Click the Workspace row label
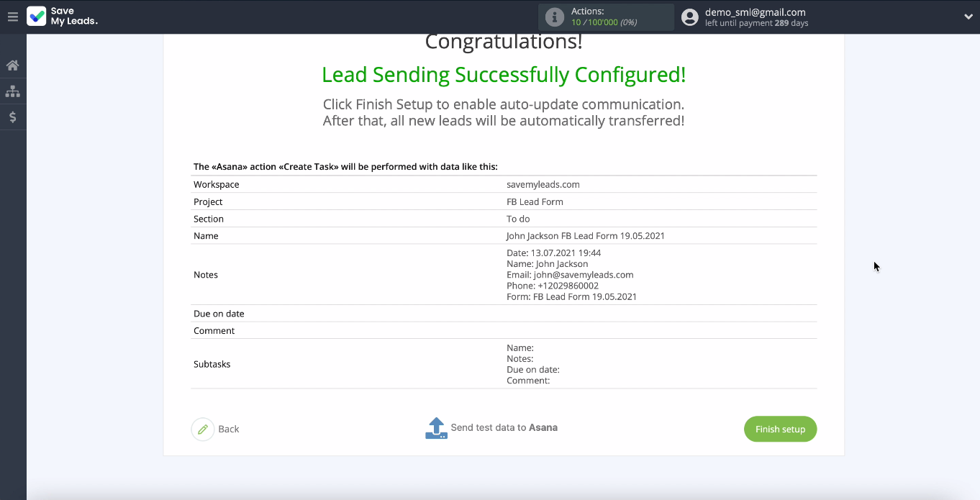The image size is (980, 500). (217, 184)
